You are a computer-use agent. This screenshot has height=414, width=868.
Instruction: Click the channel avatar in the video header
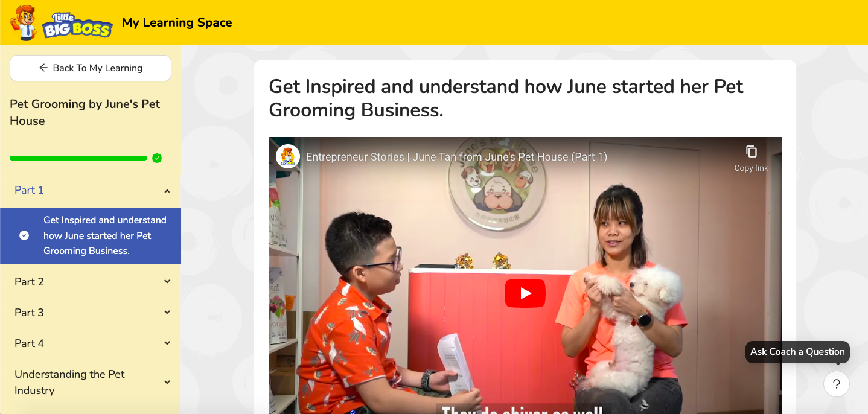click(x=288, y=157)
